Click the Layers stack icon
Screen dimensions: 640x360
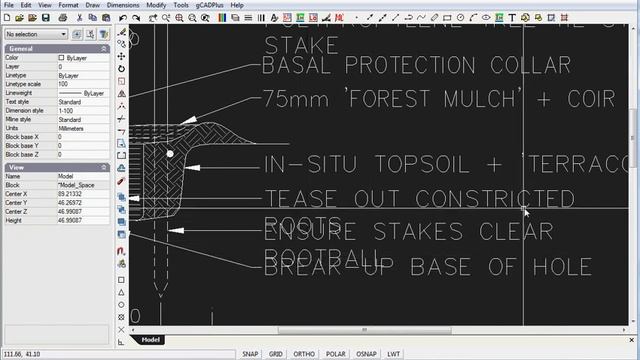pos(235,18)
